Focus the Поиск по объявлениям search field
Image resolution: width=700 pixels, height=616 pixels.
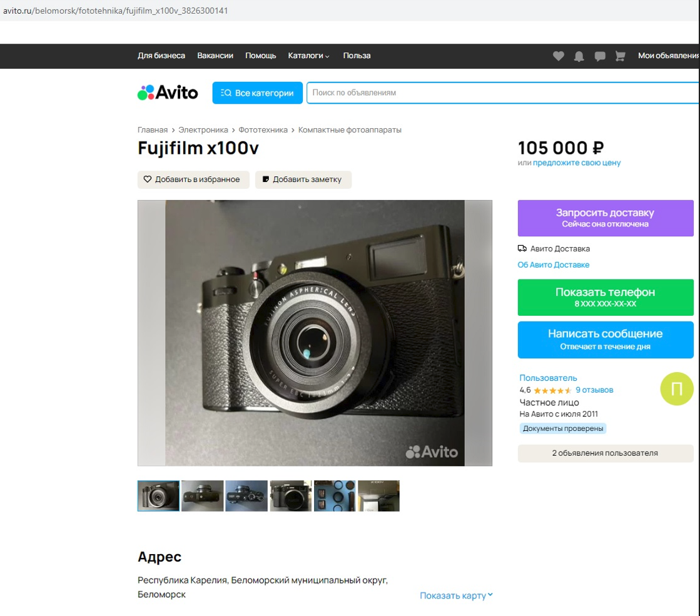click(x=503, y=93)
